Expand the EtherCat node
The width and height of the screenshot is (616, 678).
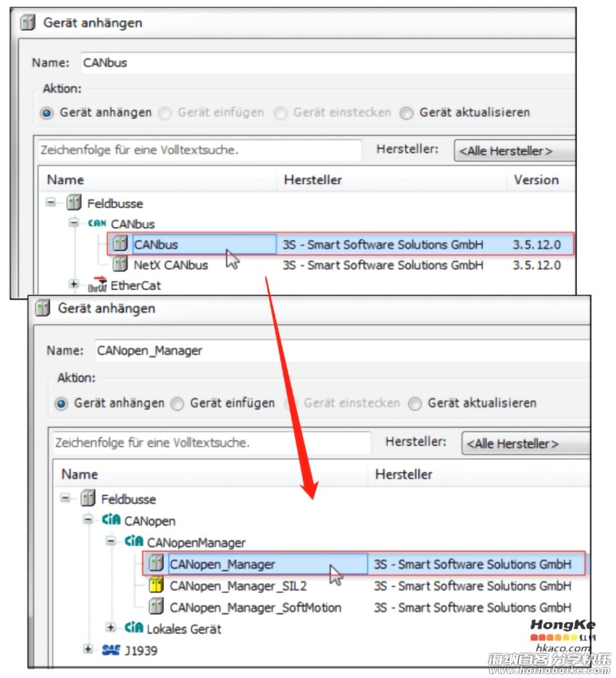[74, 284]
